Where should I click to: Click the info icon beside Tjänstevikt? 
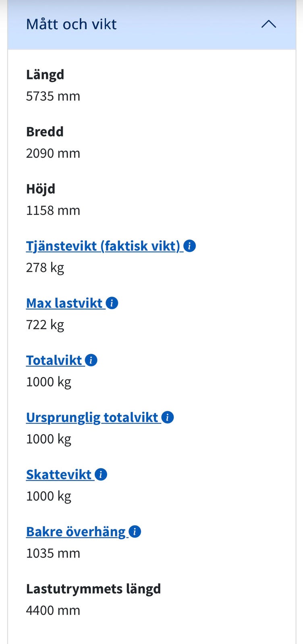189,246
